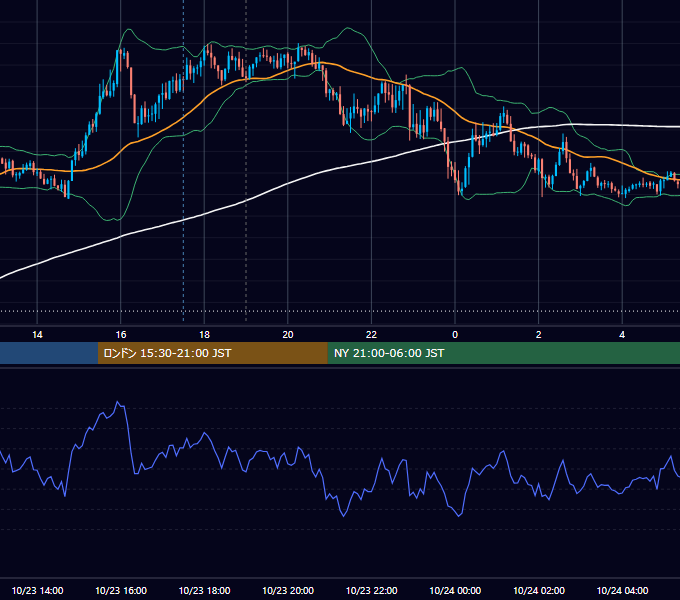The image size is (680, 600).
Task: Select the 20 hour label on price chart axis
Action: click(288, 335)
